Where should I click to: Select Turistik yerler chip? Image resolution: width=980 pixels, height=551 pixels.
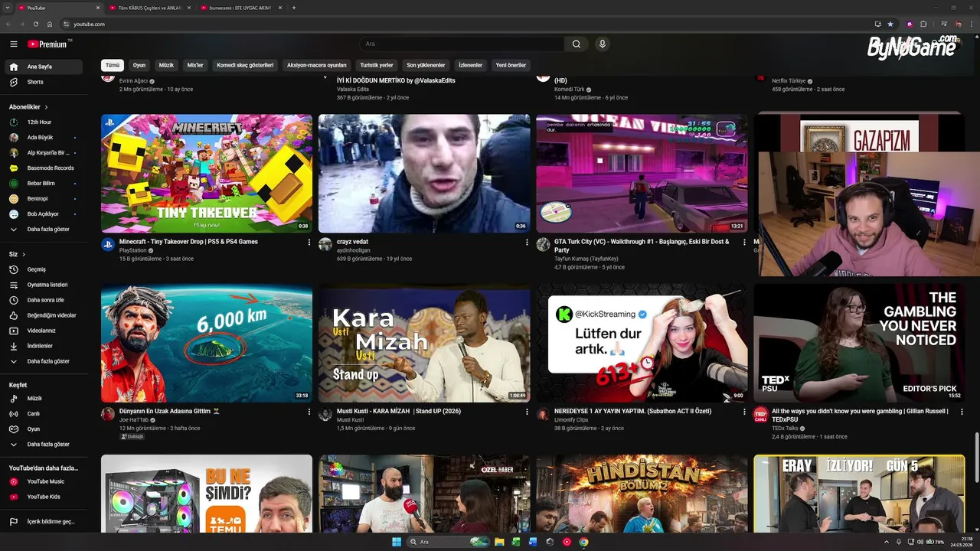[377, 65]
